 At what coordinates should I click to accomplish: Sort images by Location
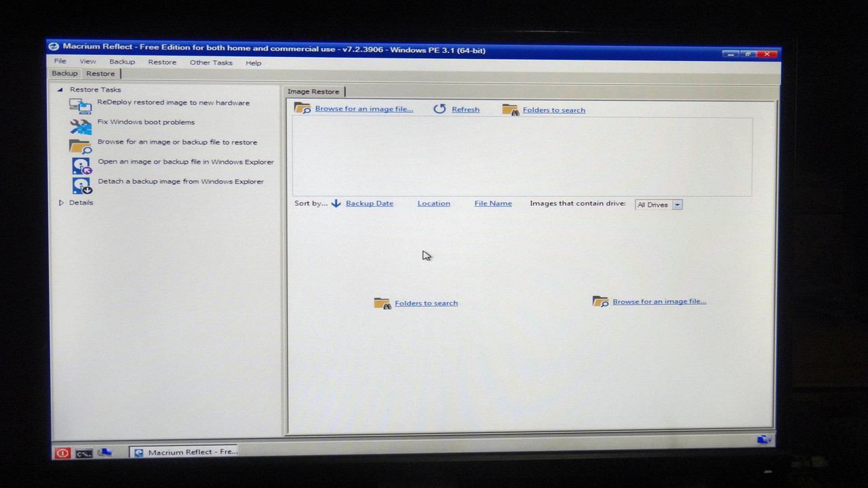[x=434, y=203]
